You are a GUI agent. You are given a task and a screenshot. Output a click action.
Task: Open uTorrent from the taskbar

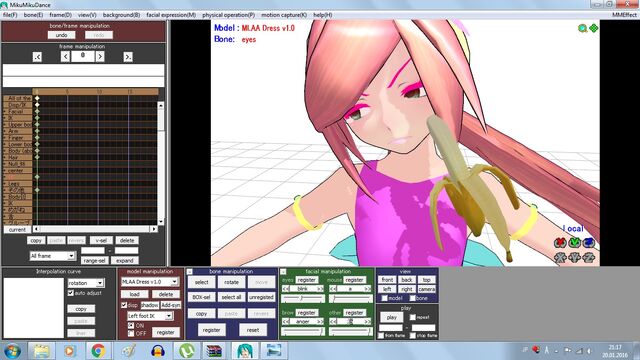[187, 351]
